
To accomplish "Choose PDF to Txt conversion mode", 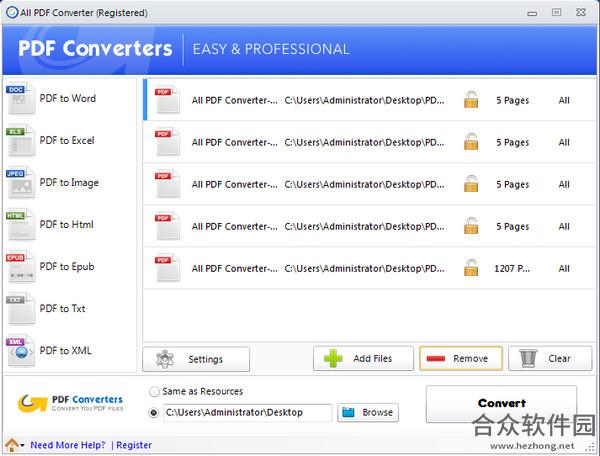I will [62, 309].
